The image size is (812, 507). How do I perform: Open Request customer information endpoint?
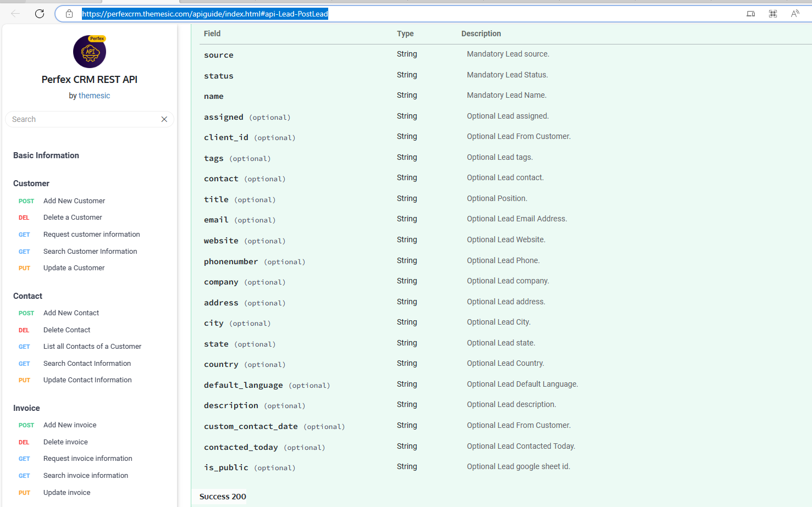(x=92, y=235)
